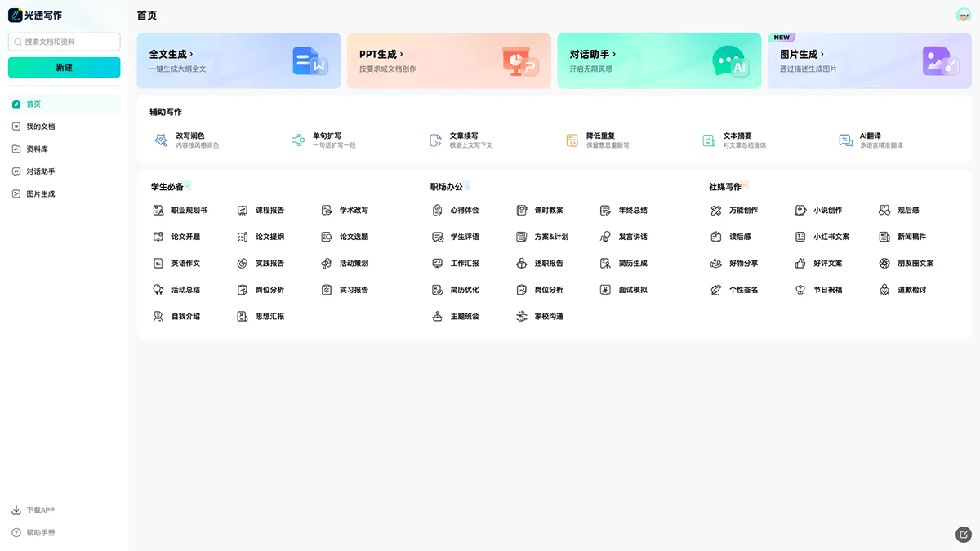
Task: Click the 小红书文案 template icon
Action: tap(800, 237)
